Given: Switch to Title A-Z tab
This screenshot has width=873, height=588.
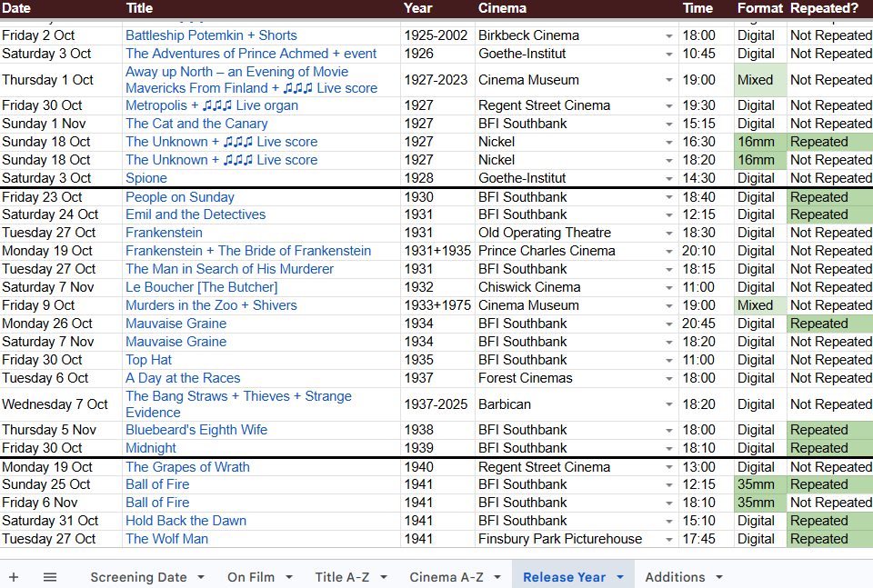Looking at the screenshot, I should tap(343, 577).
